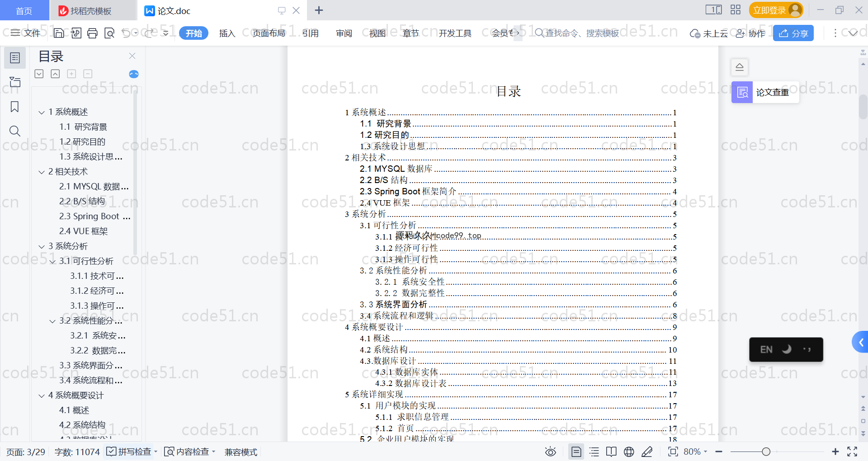The image size is (868, 461).
Task: Click the vertical document scrollbar thumb
Action: (863, 106)
